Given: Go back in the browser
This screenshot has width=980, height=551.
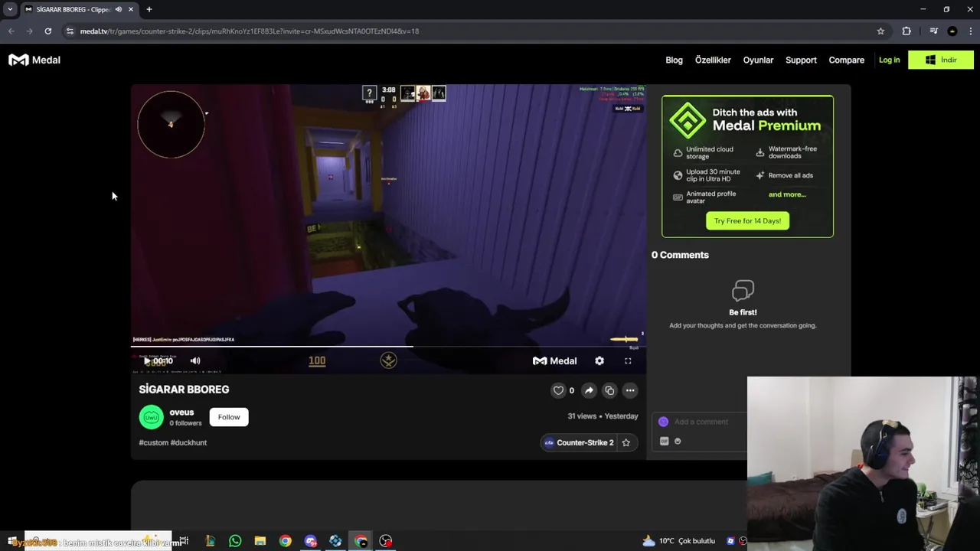Looking at the screenshot, I should 11,31.
